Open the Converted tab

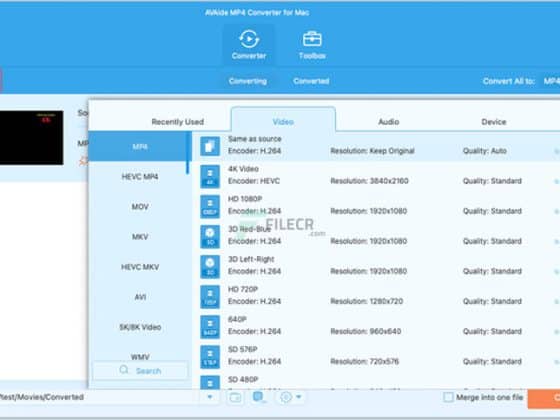(x=311, y=81)
